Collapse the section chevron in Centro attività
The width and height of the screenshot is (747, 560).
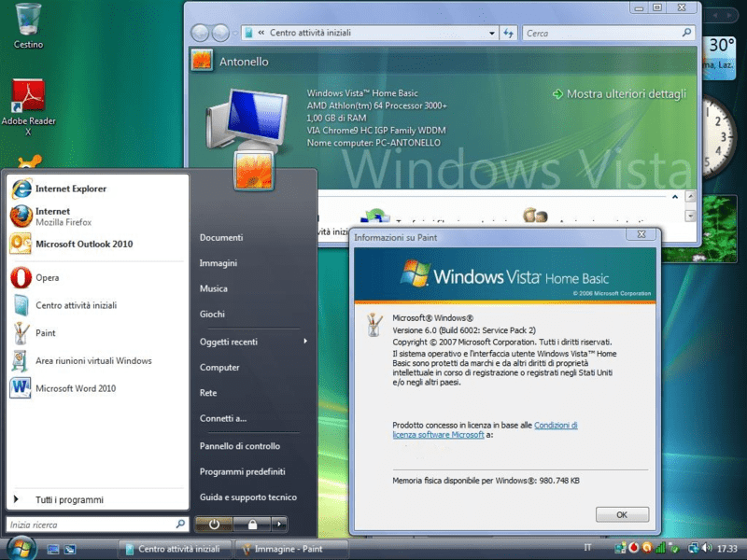click(x=675, y=197)
